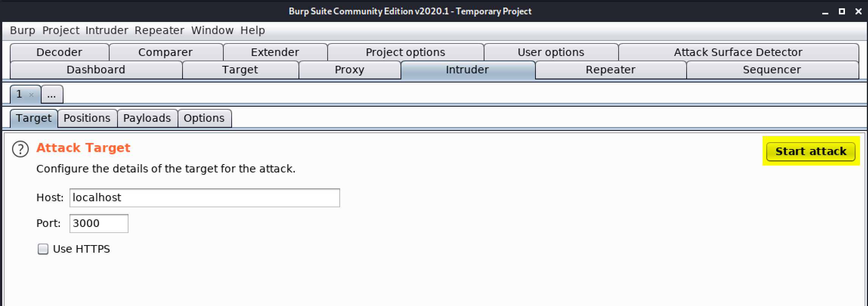
Task: Switch to the Comparer tab
Action: tap(166, 52)
